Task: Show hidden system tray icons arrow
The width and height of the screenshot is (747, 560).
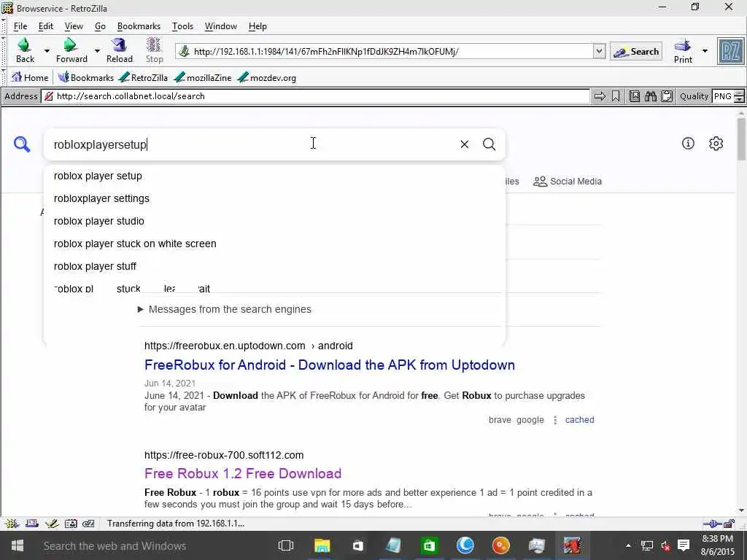Action: click(x=628, y=545)
